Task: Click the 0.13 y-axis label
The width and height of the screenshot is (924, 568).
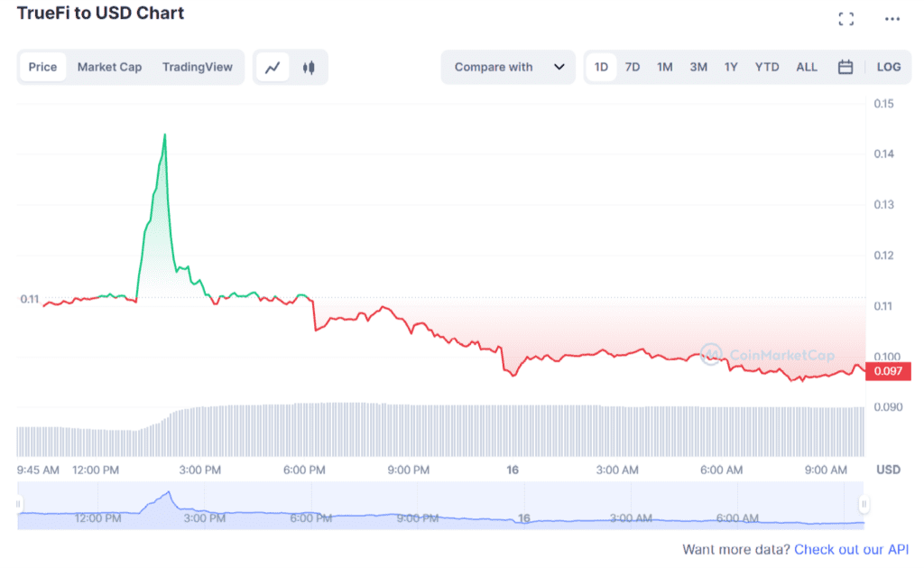Action: click(x=883, y=205)
